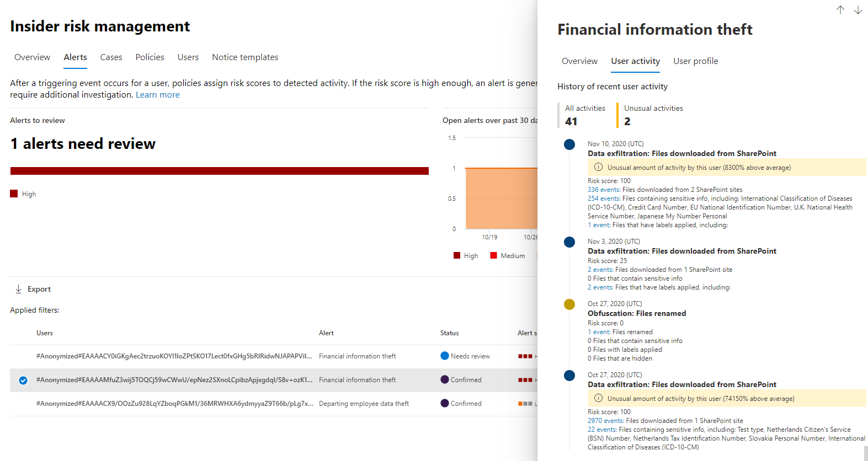Image resolution: width=868 pixels, height=461 pixels.
Task: Switch to the Cases tab
Action: (111, 57)
